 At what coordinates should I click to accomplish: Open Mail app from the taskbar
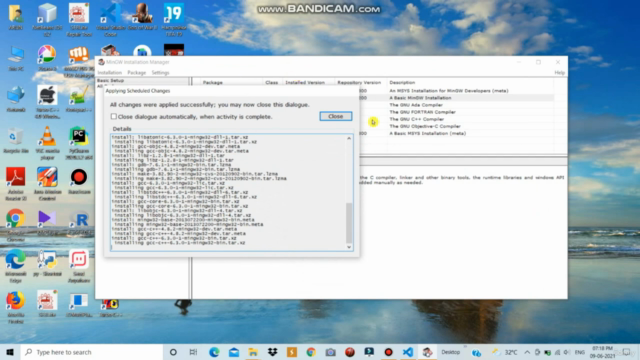coord(233,352)
